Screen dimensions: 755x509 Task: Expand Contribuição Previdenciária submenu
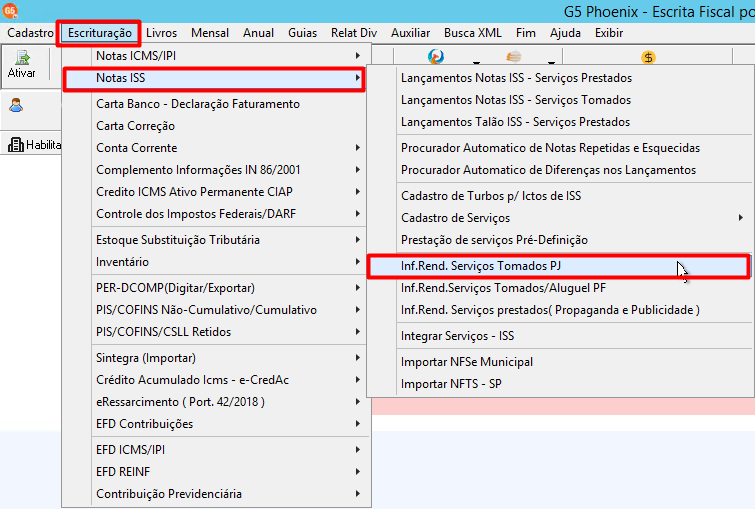click(216, 494)
